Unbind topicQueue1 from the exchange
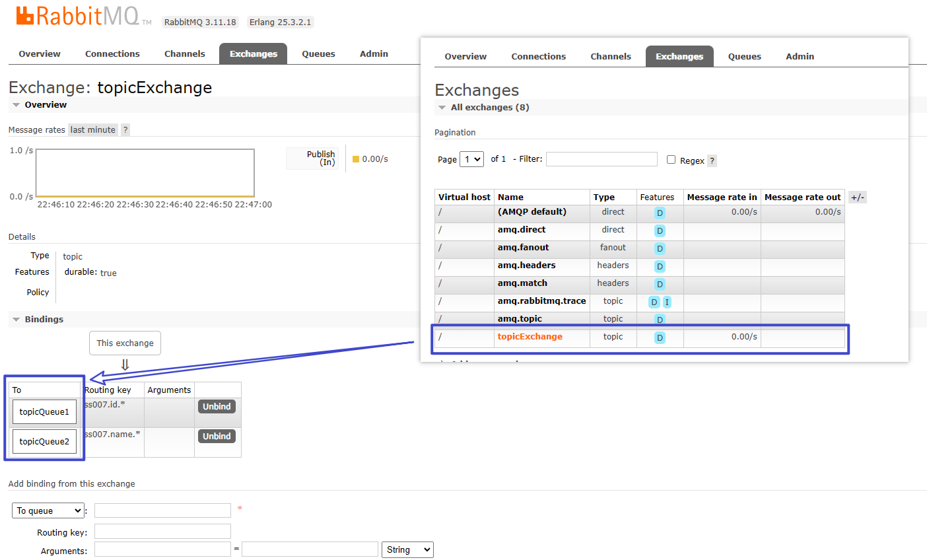Image resolution: width=927 pixels, height=560 pixels. [x=217, y=407]
